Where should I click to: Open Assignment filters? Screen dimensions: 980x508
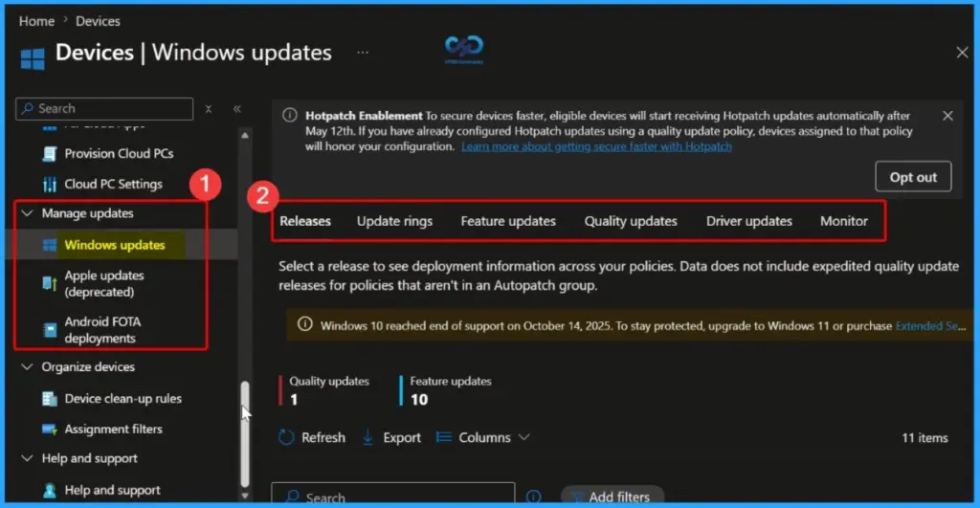[x=113, y=430]
